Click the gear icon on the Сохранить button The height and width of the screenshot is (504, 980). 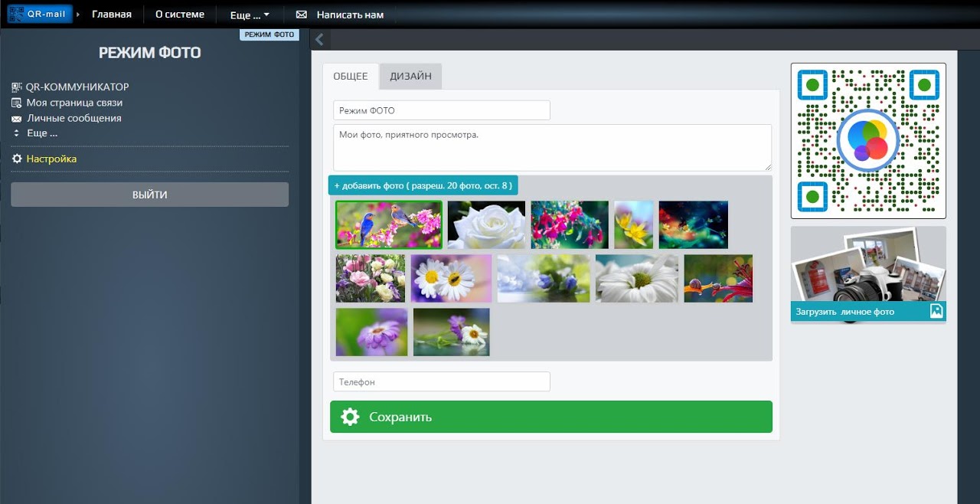coord(350,417)
